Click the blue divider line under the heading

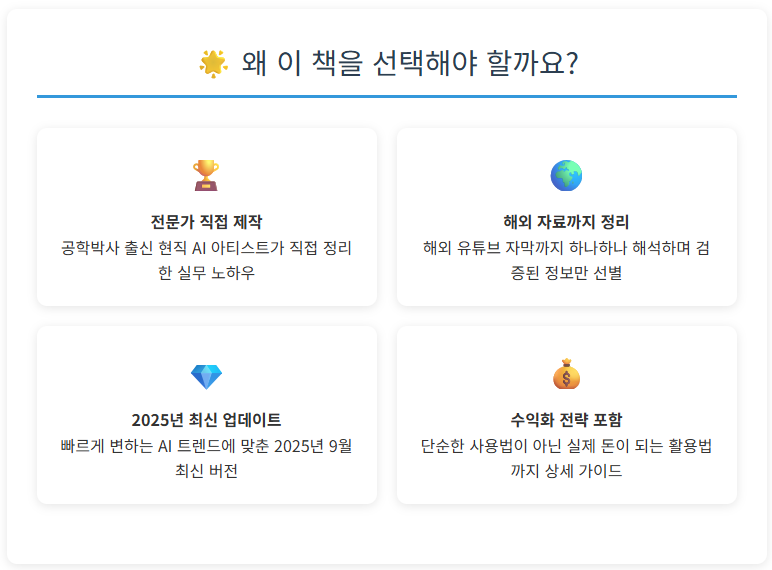click(x=386, y=96)
